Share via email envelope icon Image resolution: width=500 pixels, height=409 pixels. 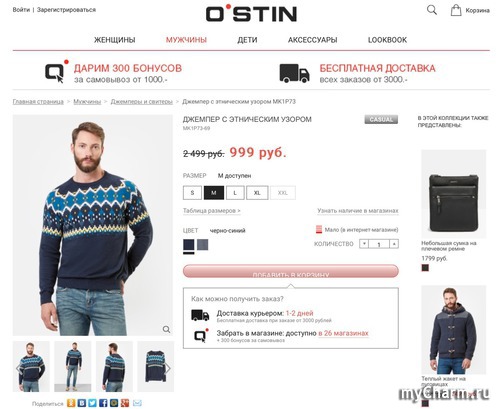(x=137, y=403)
